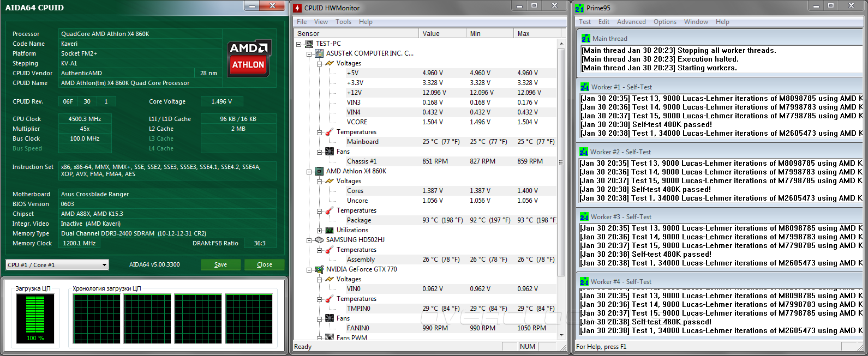
Task: Click the TEST-PC computer icon in HWMonitor
Action: tap(309, 44)
